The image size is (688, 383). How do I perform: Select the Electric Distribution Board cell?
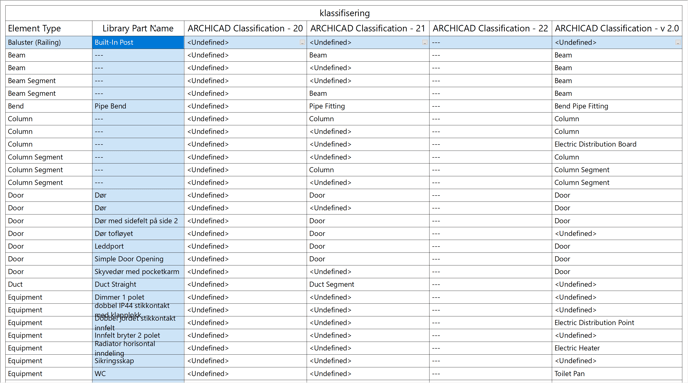tap(617, 144)
